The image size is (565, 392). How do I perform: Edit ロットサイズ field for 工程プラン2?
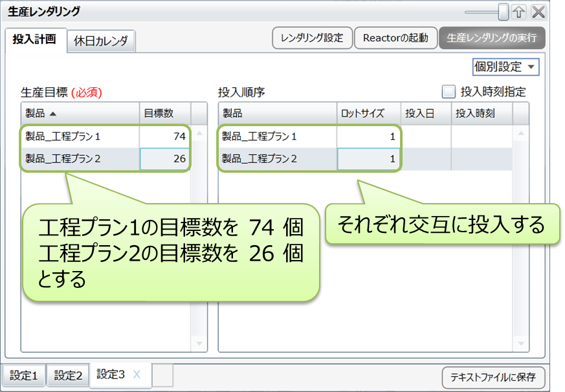tap(368, 158)
